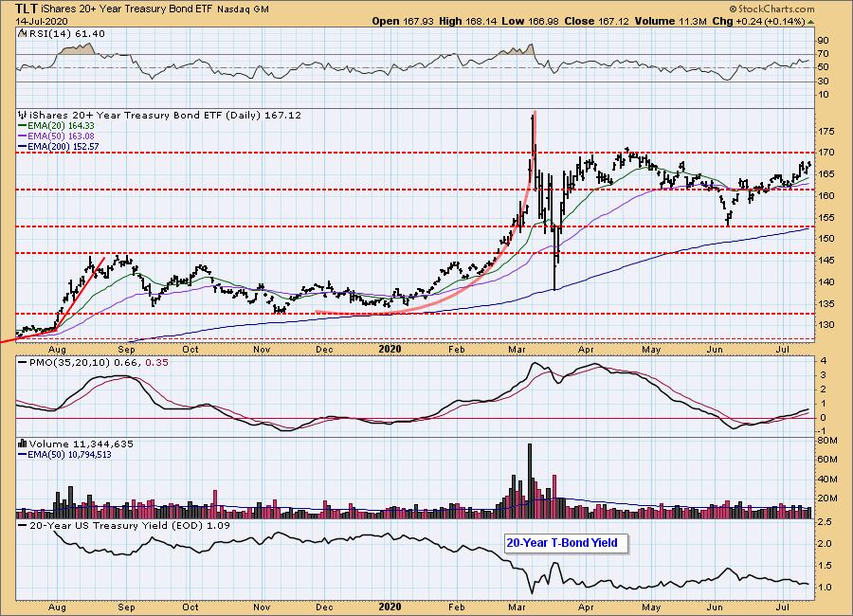Click the Low 166.98 value
Viewport: 853px width, 616px height.
click(x=531, y=21)
